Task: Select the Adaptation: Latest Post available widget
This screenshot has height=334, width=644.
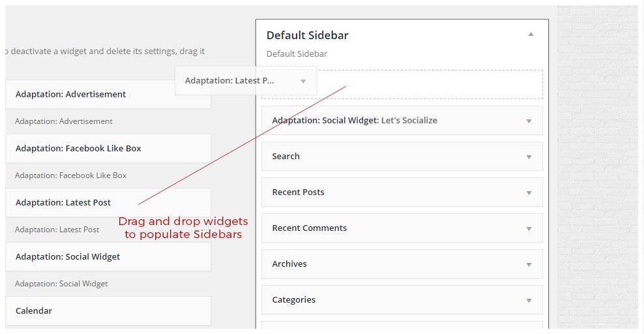Action: tap(63, 202)
